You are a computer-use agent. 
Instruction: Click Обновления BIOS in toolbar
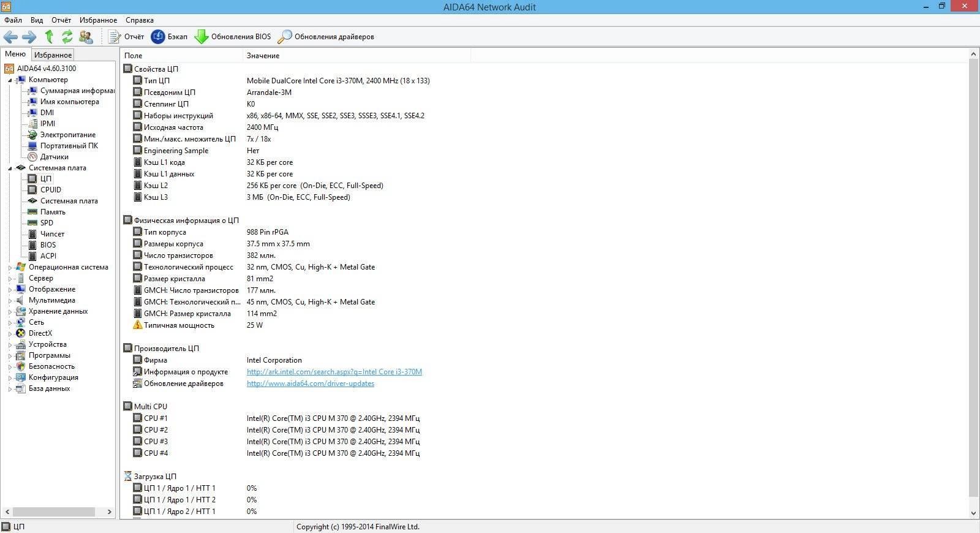(x=233, y=37)
